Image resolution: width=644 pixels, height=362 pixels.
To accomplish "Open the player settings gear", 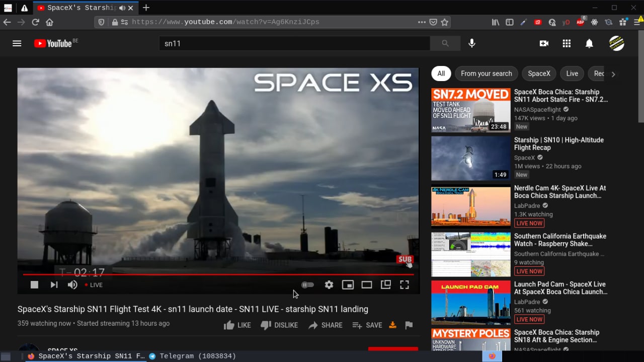I will point(329,285).
